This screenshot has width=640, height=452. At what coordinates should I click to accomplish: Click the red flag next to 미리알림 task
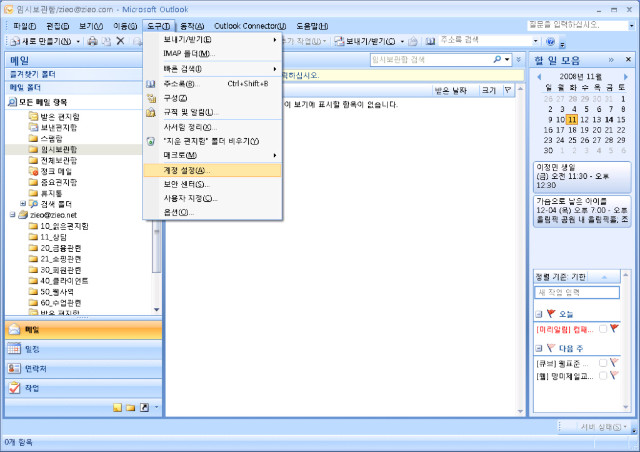pyautogui.click(x=614, y=329)
